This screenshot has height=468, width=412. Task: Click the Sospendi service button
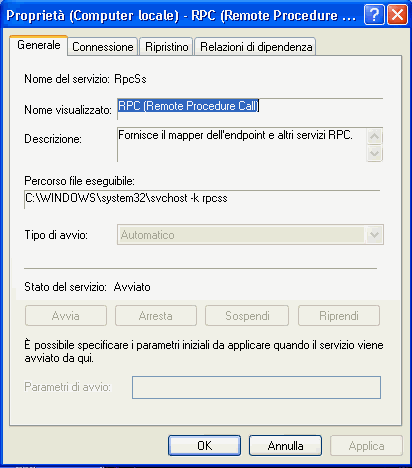247,315
